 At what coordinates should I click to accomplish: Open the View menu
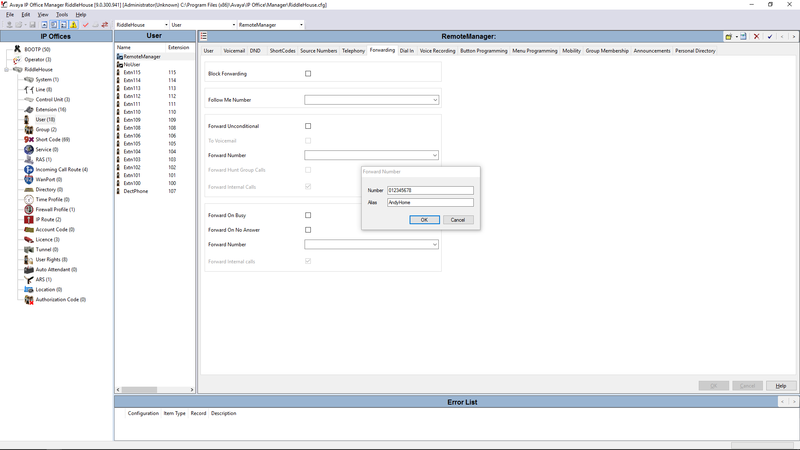(x=43, y=15)
